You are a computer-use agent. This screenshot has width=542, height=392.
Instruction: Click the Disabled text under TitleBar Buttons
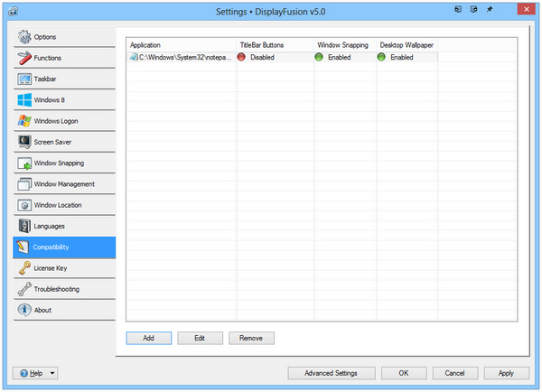click(262, 57)
